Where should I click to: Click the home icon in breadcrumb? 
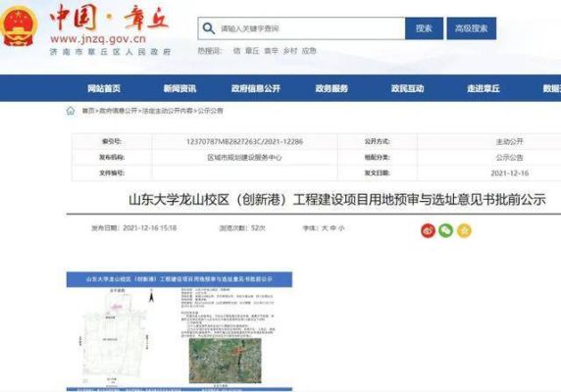[x=71, y=111]
